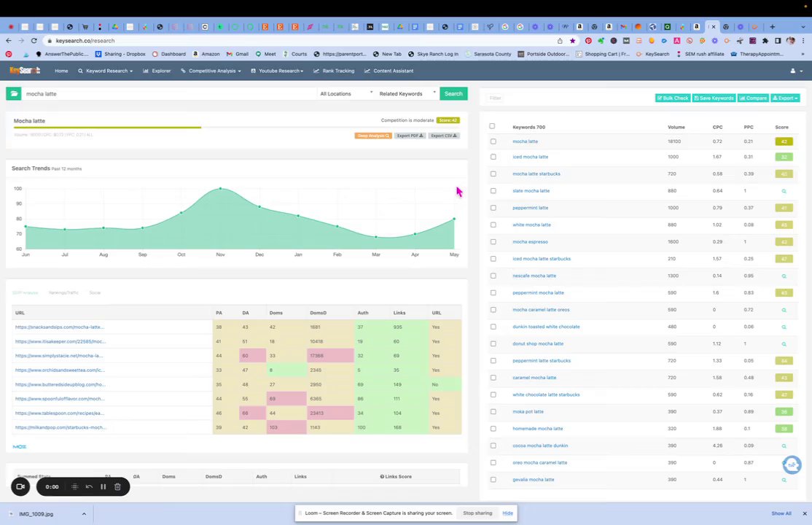Image resolution: width=812 pixels, height=525 pixels.
Task: Open the All Locations dropdown
Action: click(346, 94)
